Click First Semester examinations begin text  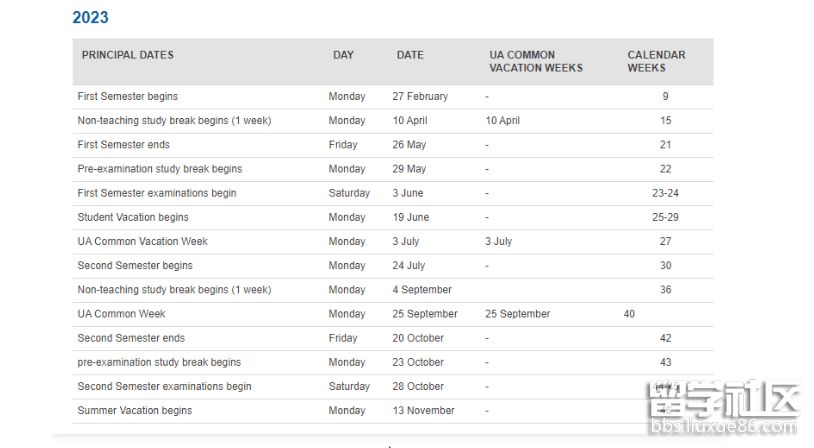coord(157,193)
